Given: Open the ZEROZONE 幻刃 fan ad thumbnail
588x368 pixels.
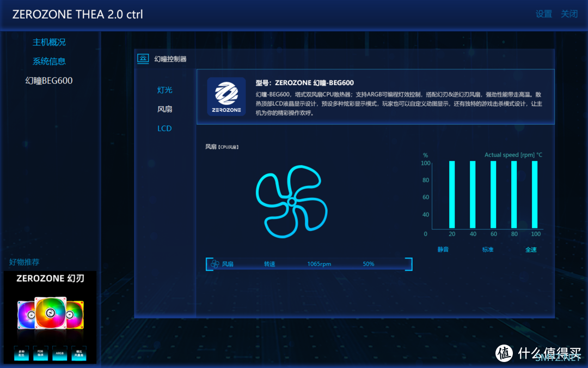Looking at the screenshot, I should (50, 317).
